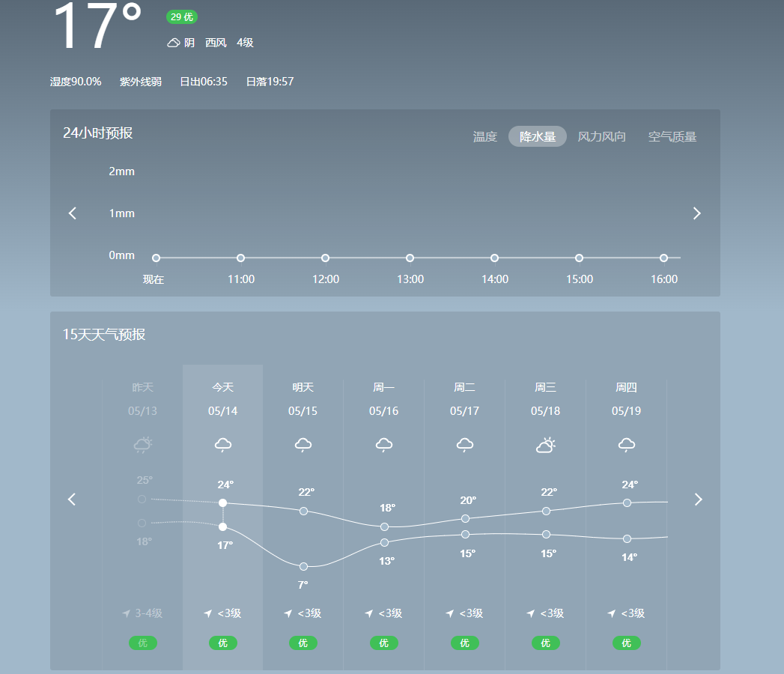Image resolution: width=784 pixels, height=674 pixels.
Task: Show later days in 15天天气预报
Action: tap(699, 499)
